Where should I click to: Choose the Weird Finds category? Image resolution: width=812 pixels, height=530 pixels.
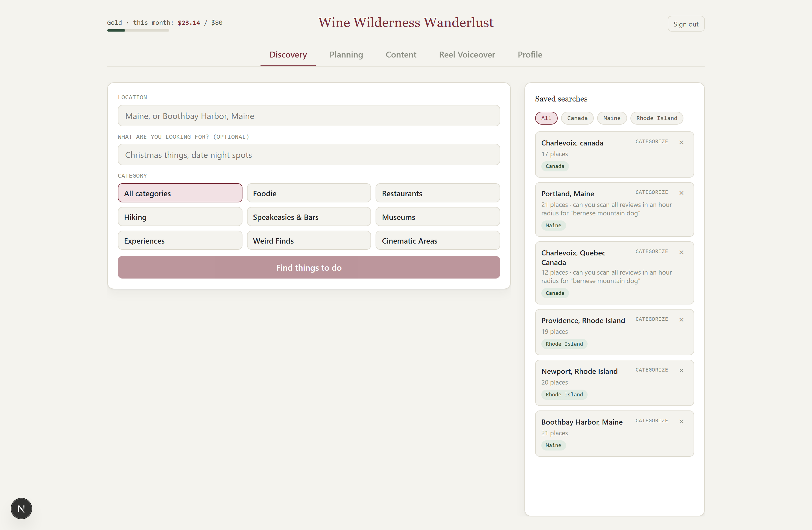coord(309,240)
